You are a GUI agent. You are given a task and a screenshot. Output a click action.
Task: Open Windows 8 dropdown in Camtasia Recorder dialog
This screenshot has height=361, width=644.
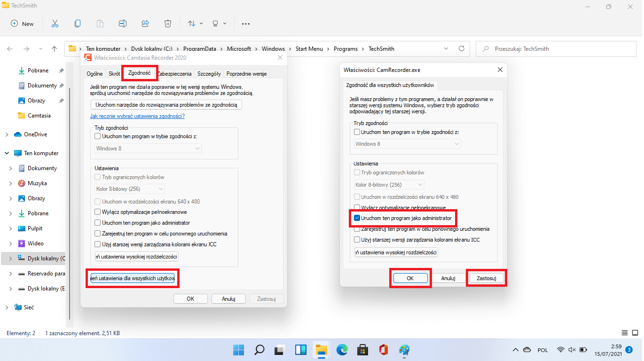(148, 149)
